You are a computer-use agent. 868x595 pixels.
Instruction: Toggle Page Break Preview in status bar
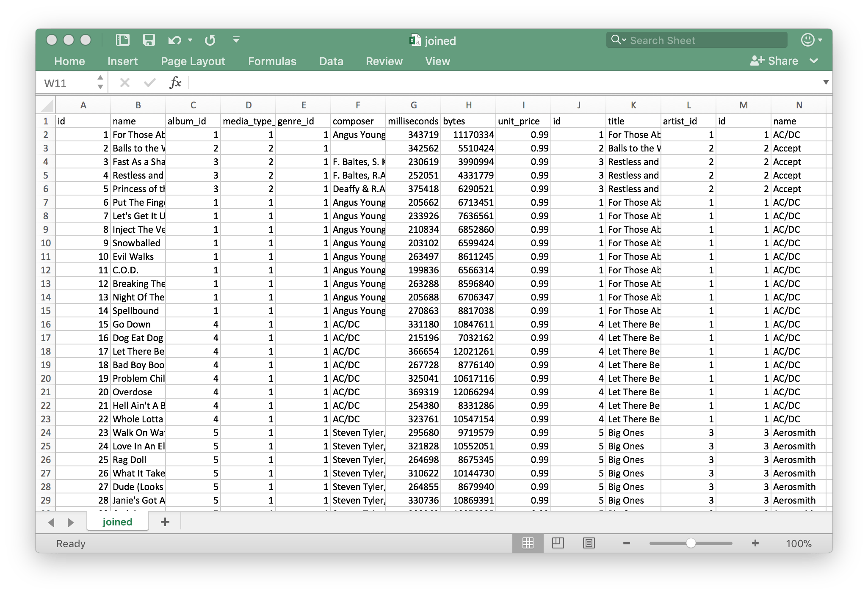(589, 543)
